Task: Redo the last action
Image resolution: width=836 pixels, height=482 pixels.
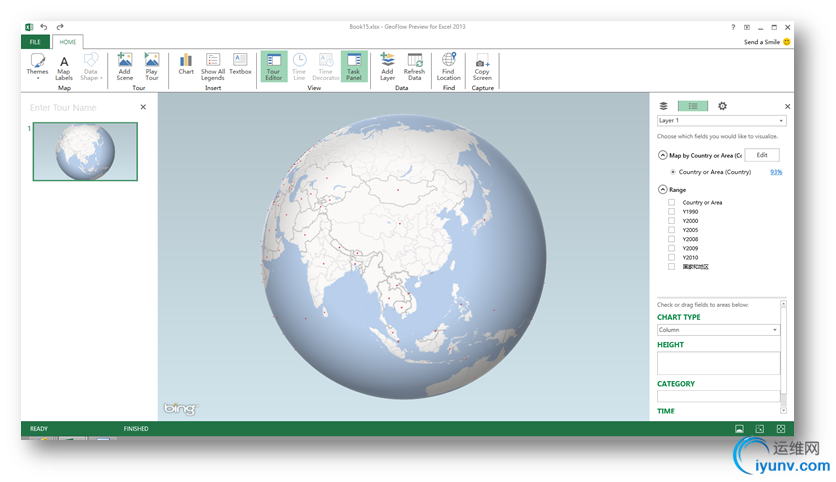Action: point(60,27)
